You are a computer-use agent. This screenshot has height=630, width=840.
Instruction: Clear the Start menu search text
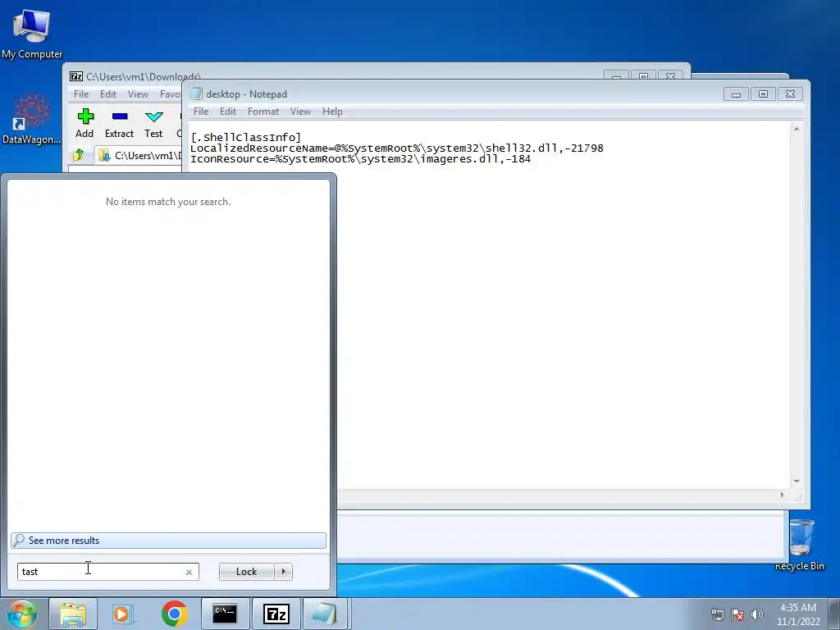(189, 572)
